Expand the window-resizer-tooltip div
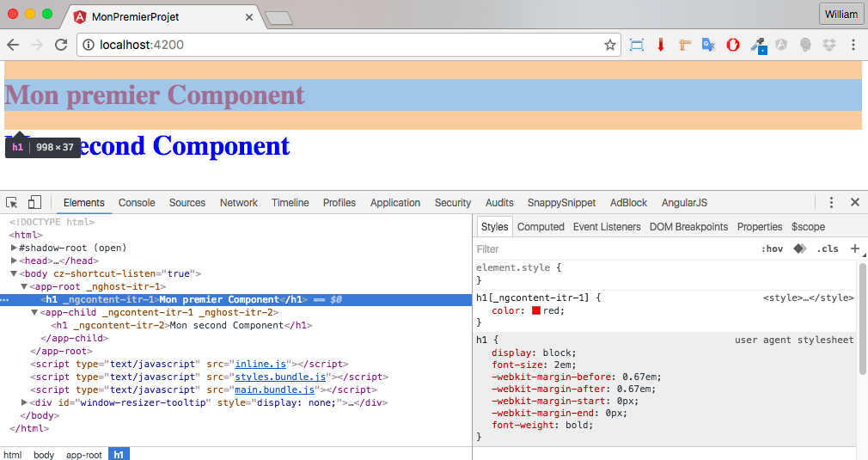This screenshot has width=868, height=460. 24,402
